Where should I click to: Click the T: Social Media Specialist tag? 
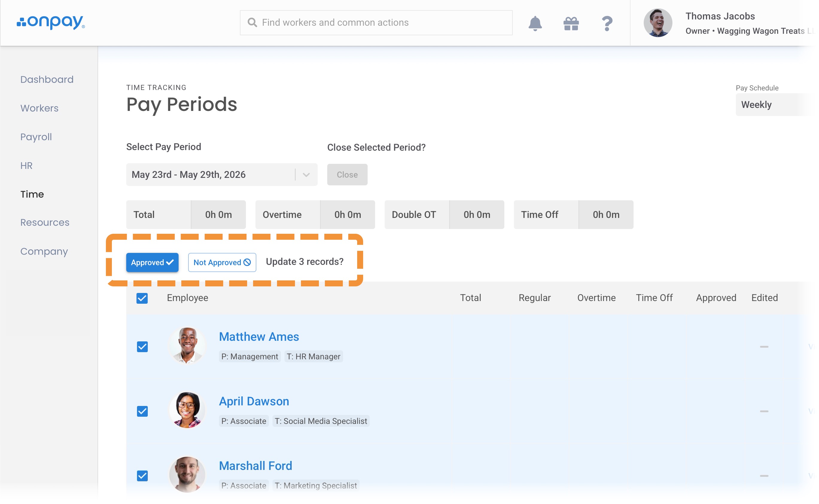click(x=321, y=421)
